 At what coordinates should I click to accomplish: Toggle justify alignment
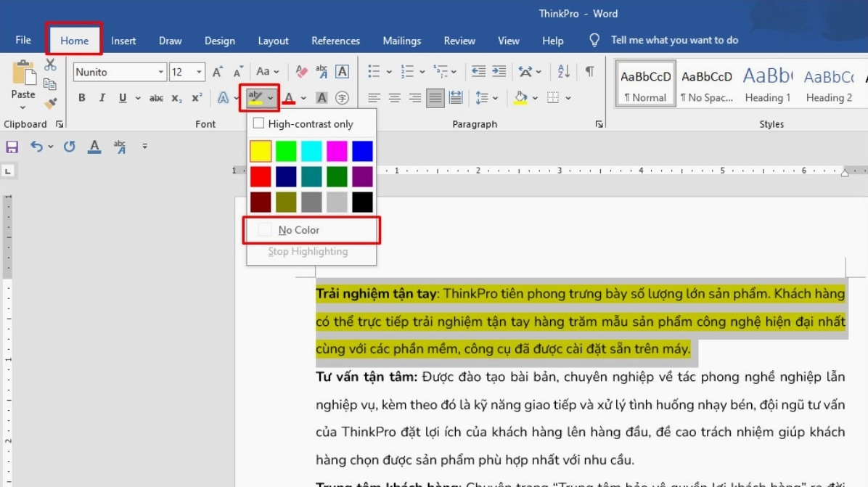[x=435, y=98]
